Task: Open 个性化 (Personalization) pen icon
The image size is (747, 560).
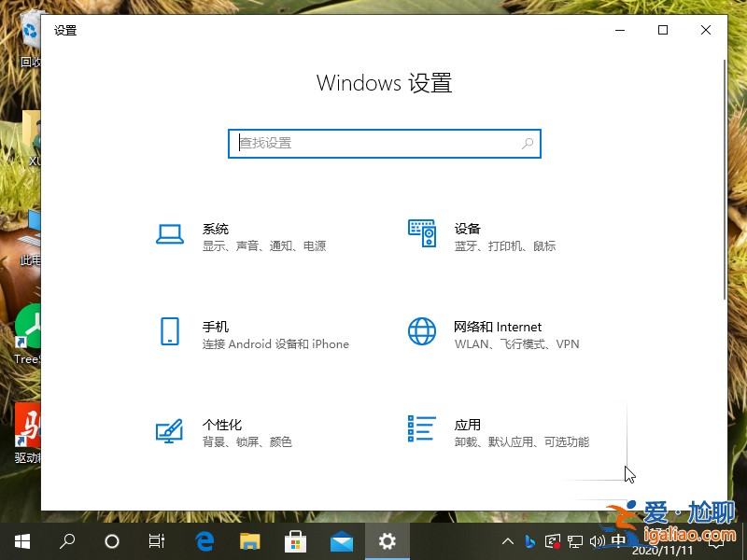Action: click(x=170, y=431)
